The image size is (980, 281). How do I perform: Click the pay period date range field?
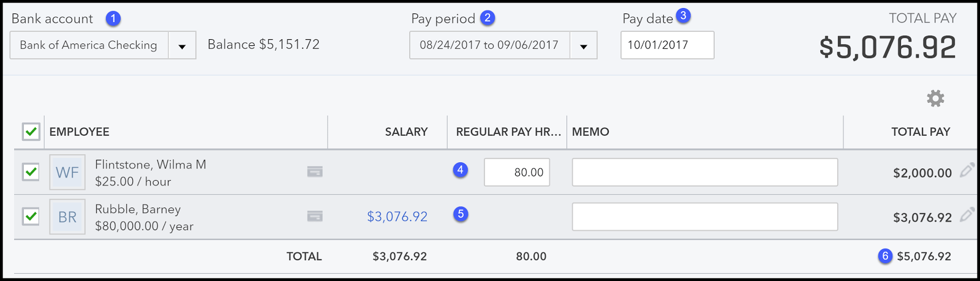tap(489, 45)
